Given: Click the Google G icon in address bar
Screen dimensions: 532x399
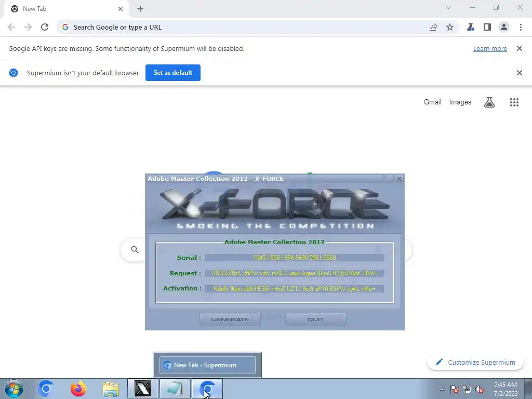Looking at the screenshot, I should click(x=65, y=27).
